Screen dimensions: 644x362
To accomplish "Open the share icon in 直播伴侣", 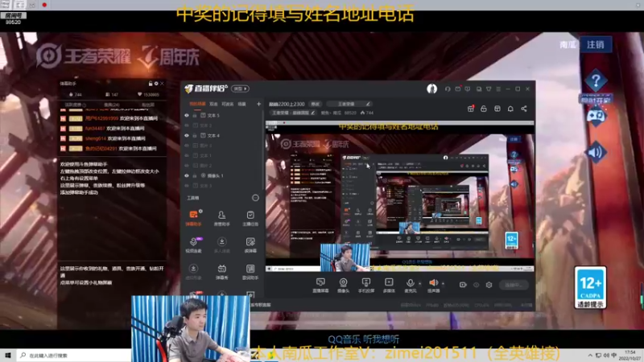I will (524, 109).
